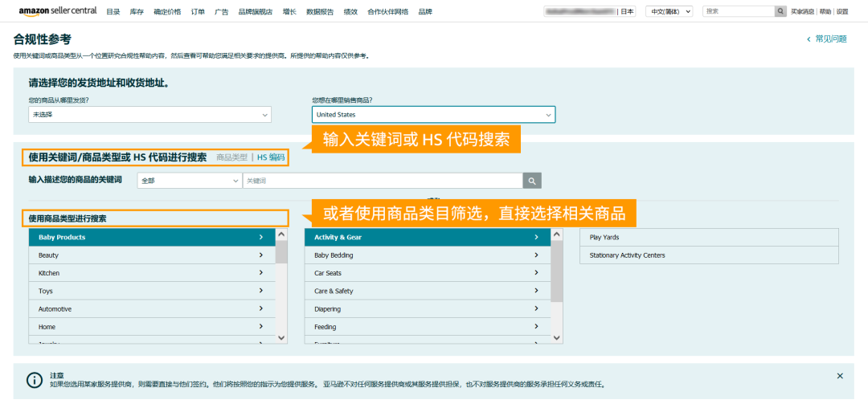Select the Toys category
Viewport: 868px width, 412px height.
pos(152,292)
